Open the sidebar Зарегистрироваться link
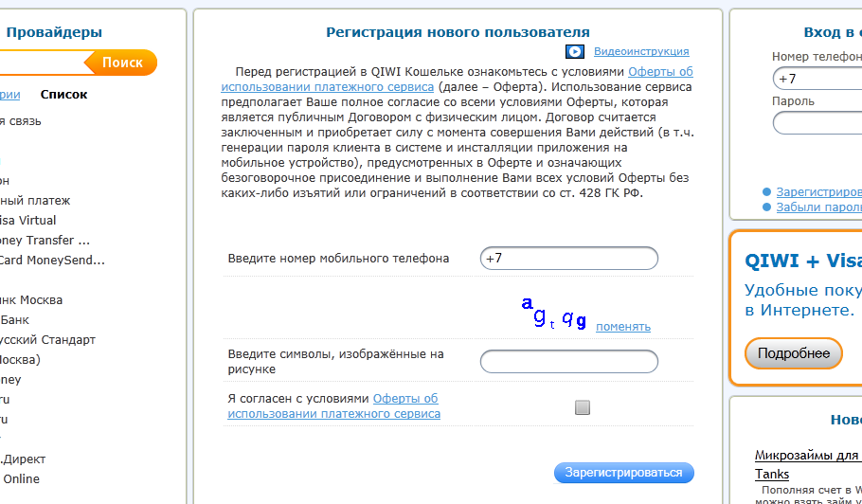Screen dimensions: 862x504 [x=818, y=191]
